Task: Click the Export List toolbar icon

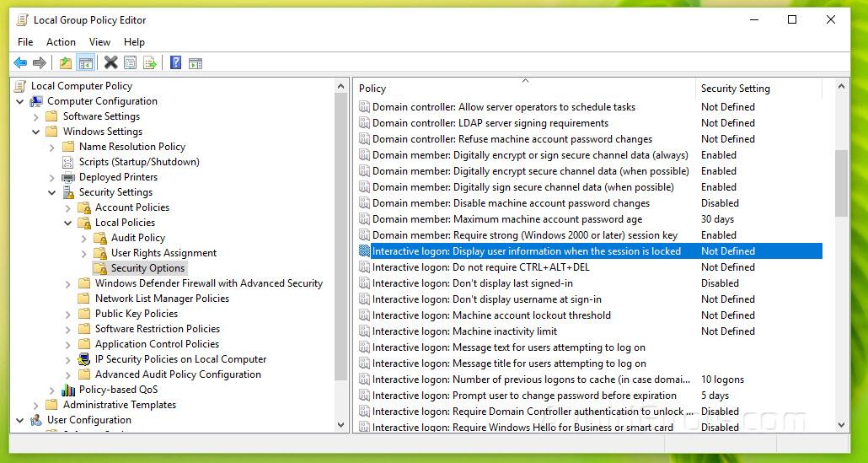Action: [150, 62]
